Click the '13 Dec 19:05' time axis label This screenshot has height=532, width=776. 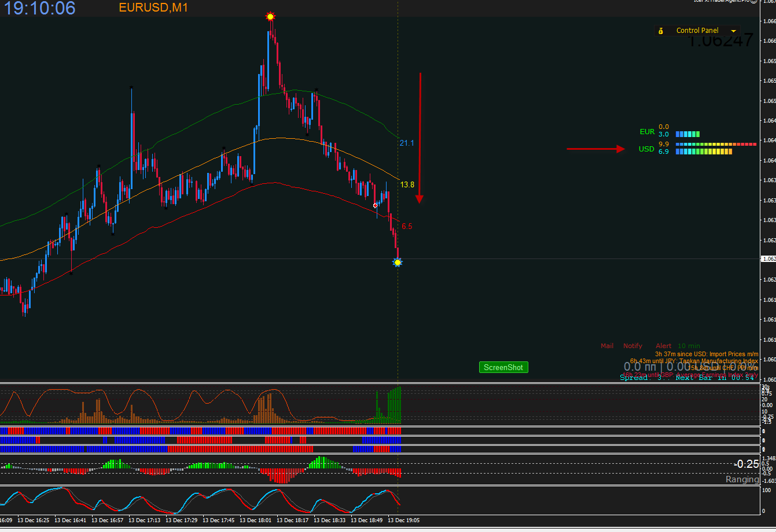[x=404, y=520]
